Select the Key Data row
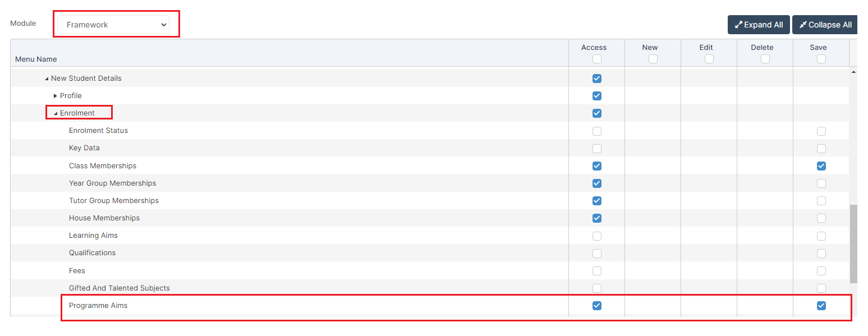This screenshot has width=868, height=336. 429,148
